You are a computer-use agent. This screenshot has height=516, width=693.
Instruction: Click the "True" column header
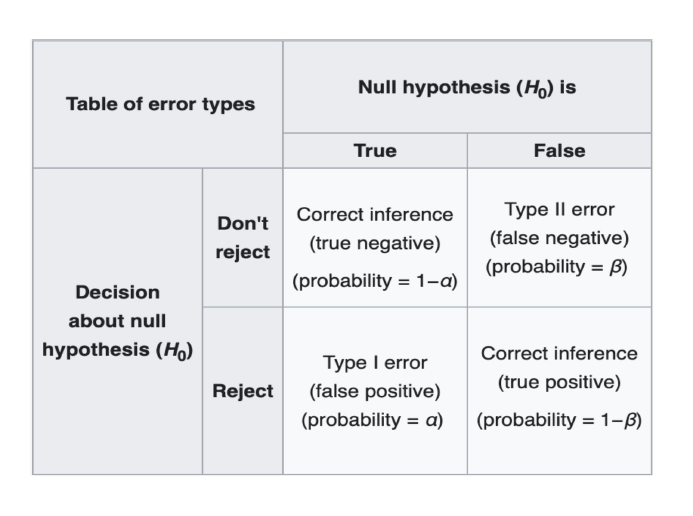[x=374, y=151]
